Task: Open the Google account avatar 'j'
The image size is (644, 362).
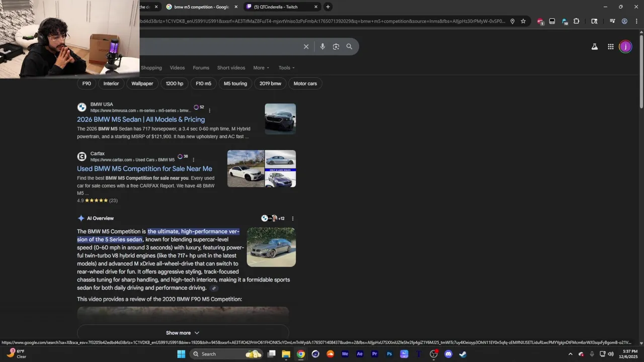Action: [x=625, y=47]
